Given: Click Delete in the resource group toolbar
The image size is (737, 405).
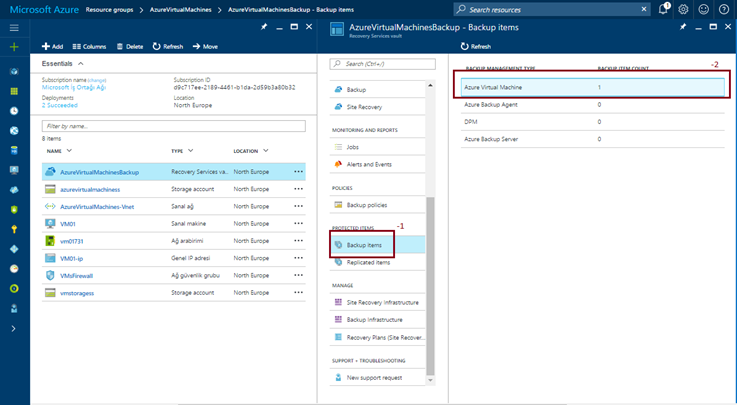Looking at the screenshot, I should tap(130, 47).
